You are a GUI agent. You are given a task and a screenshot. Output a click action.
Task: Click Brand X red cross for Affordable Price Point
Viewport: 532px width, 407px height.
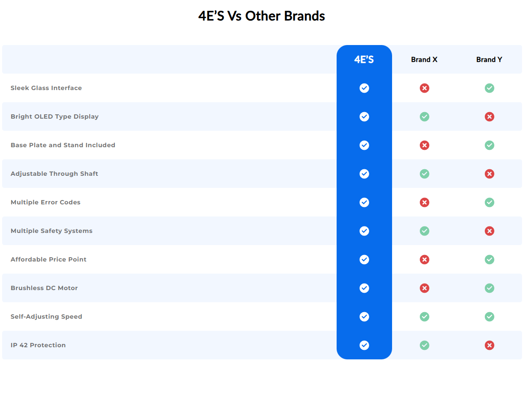pos(425,260)
